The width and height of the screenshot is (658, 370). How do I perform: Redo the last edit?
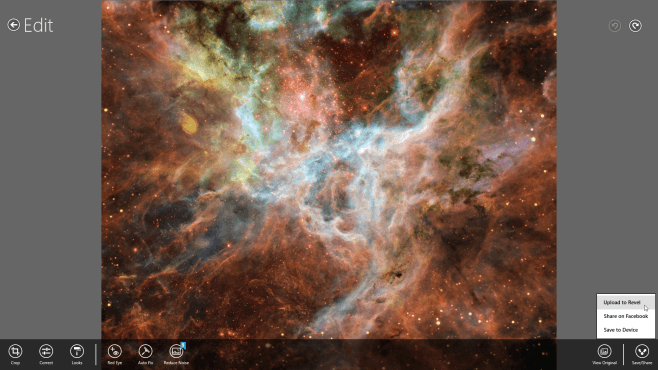coord(635,26)
